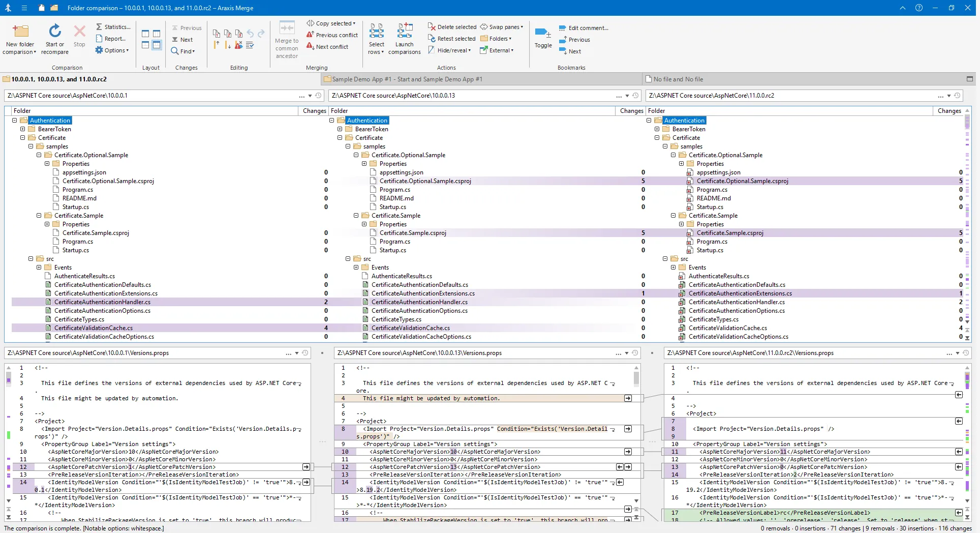
Task: Go to Previous conflict
Action: [x=332, y=35]
